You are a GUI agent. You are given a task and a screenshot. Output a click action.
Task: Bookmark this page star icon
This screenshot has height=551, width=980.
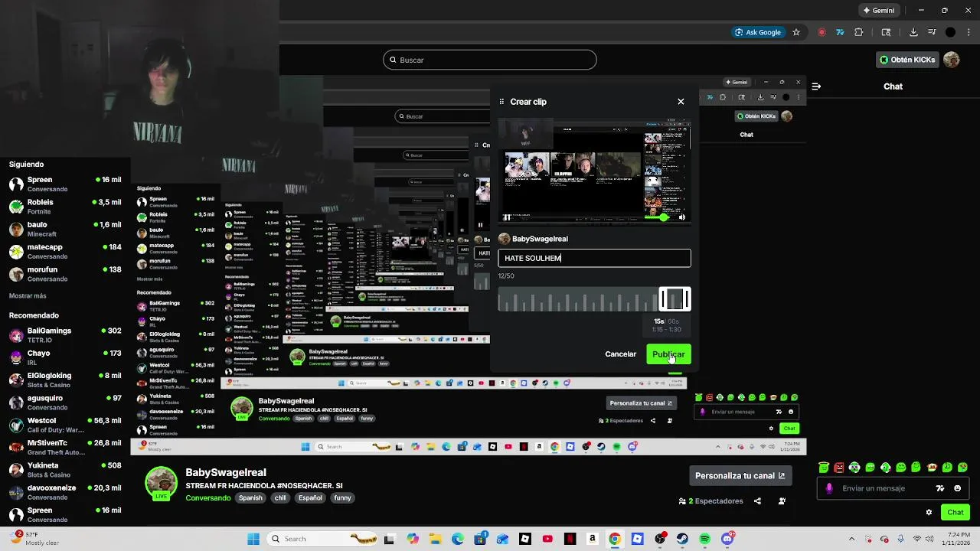click(x=796, y=32)
